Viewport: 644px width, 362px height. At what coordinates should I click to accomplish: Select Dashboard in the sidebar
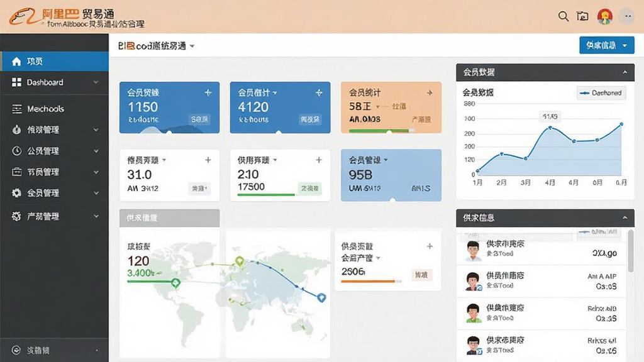tap(54, 82)
